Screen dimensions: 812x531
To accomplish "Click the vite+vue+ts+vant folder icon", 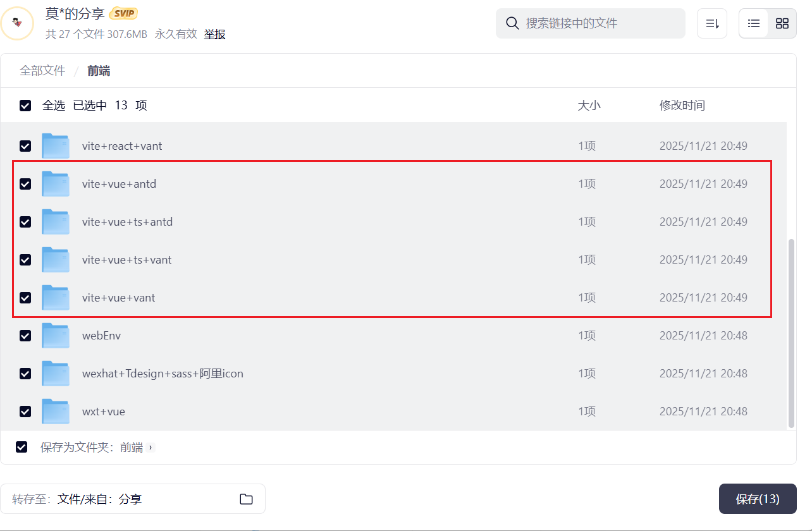I will pyautogui.click(x=56, y=260).
